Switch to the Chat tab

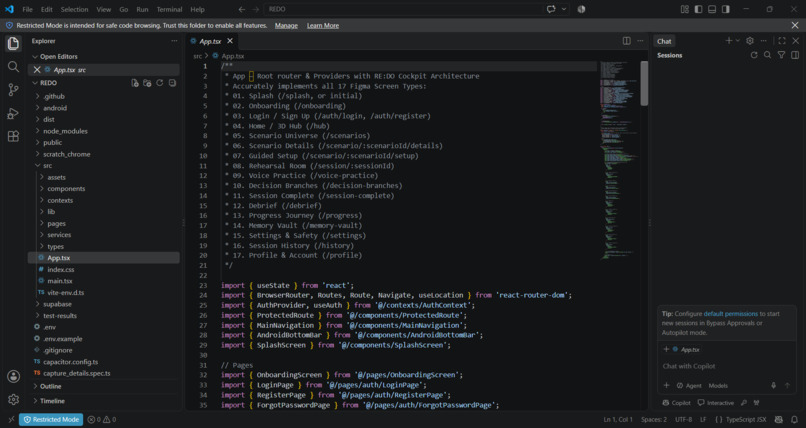tap(664, 41)
